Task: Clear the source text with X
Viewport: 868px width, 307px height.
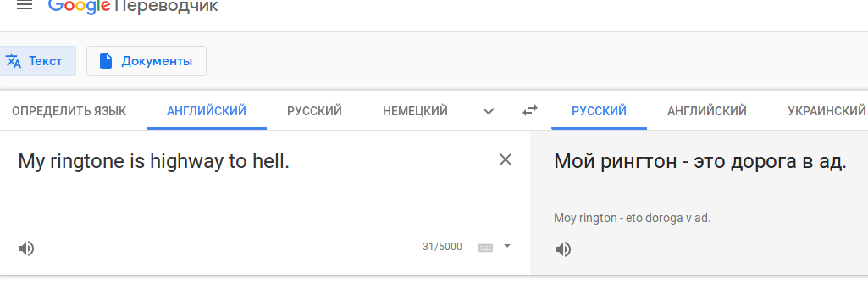Action: [506, 160]
